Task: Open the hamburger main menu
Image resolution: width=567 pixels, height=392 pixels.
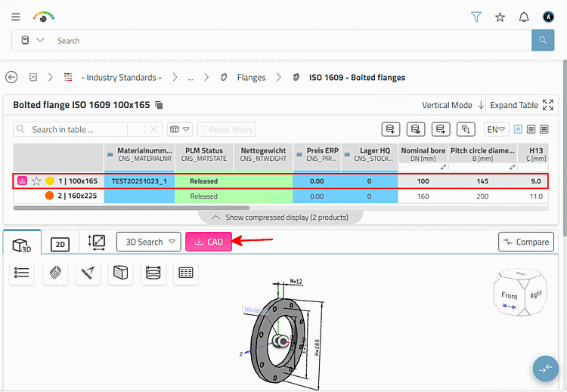Action: (x=16, y=17)
